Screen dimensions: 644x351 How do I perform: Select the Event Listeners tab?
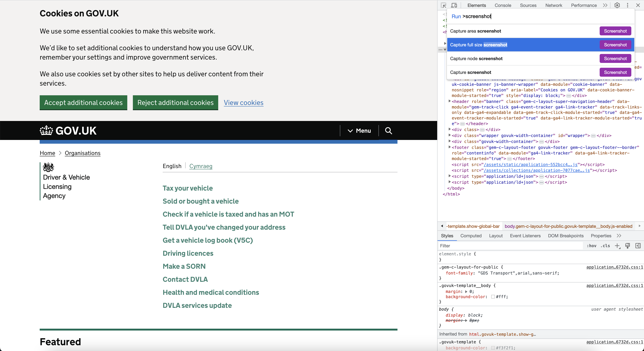[525, 236]
